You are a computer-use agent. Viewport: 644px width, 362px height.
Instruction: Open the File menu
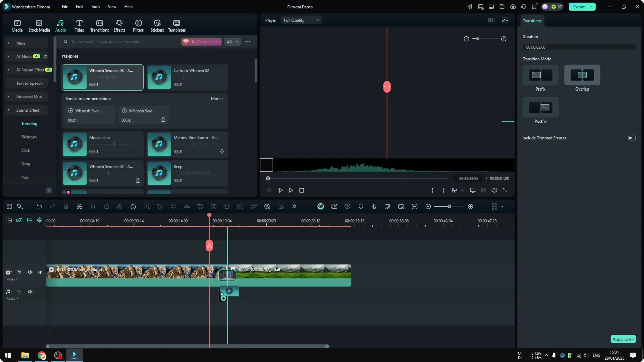[65, 7]
